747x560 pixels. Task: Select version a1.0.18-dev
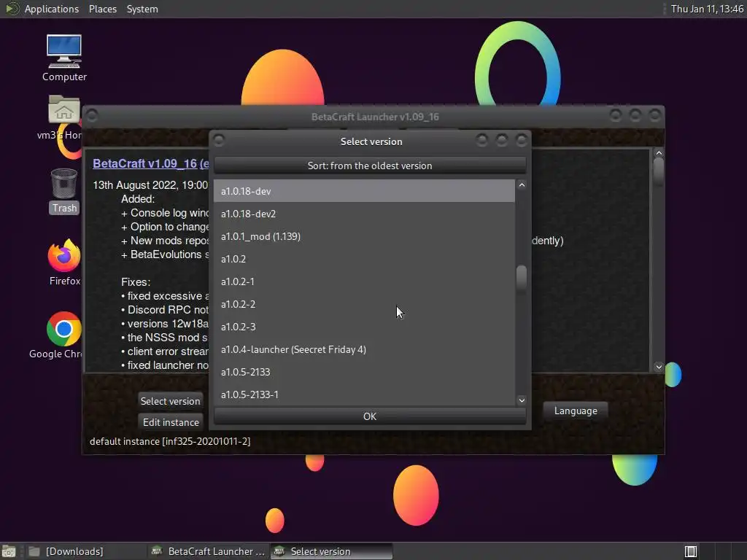click(364, 191)
